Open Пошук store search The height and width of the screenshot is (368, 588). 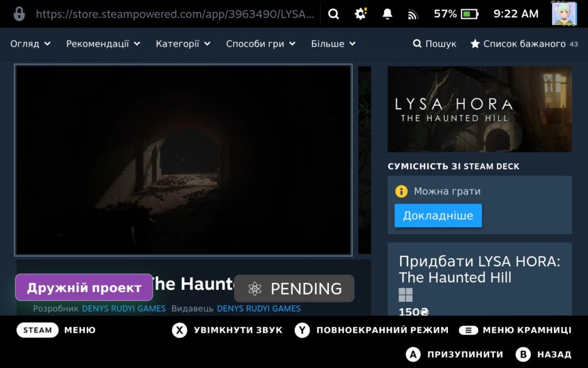click(435, 44)
